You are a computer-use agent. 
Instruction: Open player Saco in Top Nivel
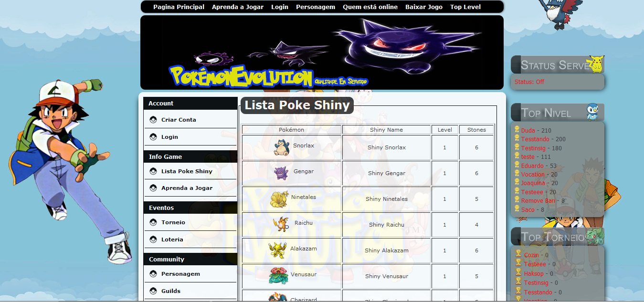[528, 210]
